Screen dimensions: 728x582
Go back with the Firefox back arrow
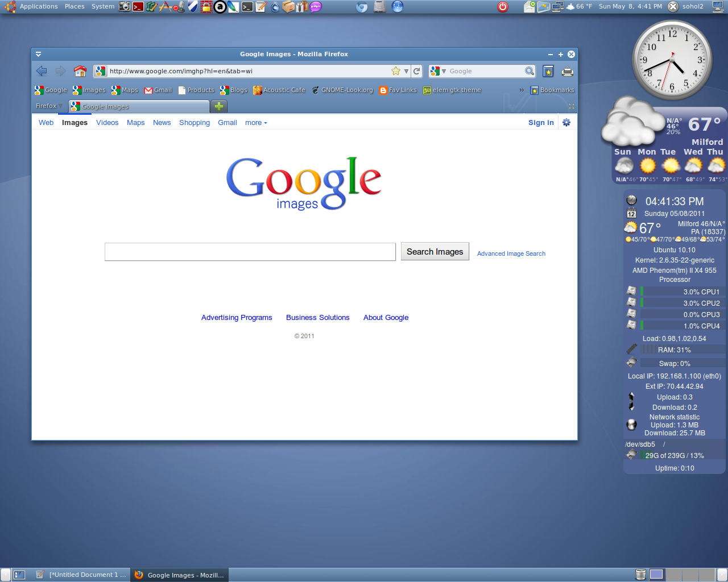42,71
